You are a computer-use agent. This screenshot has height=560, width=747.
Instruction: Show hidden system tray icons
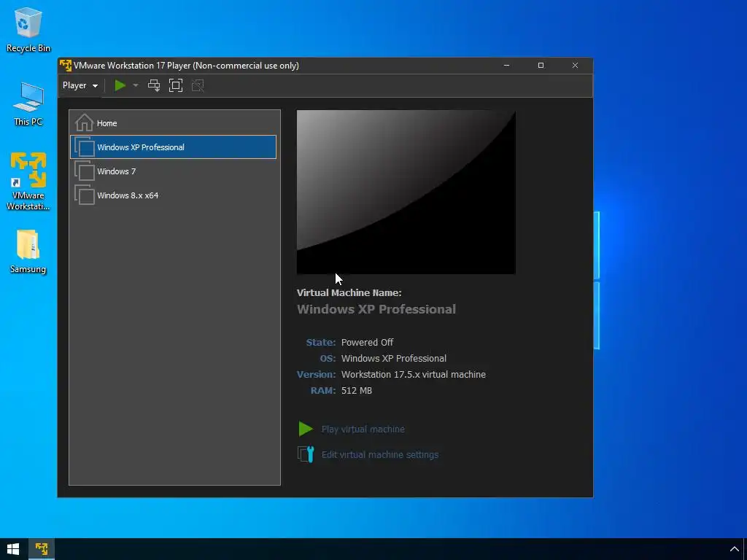(734, 549)
